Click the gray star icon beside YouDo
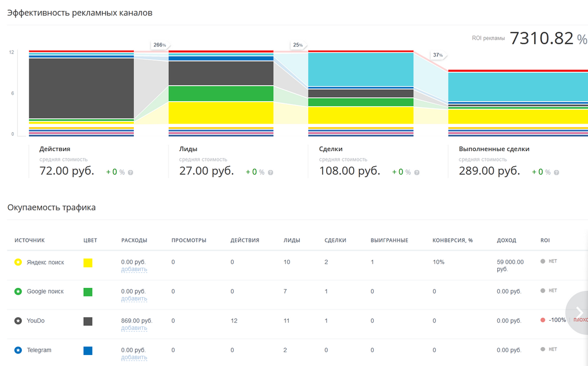Viewport: 588px width, 366px height. 18,321
